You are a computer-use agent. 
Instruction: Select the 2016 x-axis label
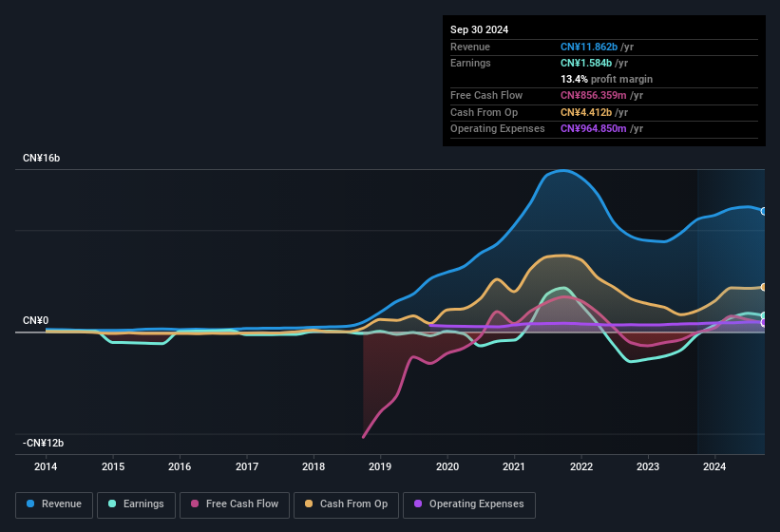[x=180, y=466]
